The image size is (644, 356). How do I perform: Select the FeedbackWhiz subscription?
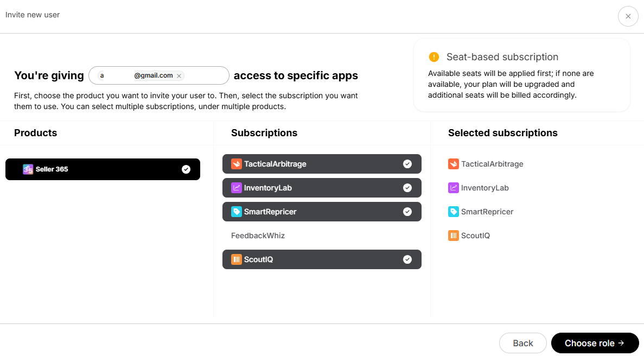point(258,236)
